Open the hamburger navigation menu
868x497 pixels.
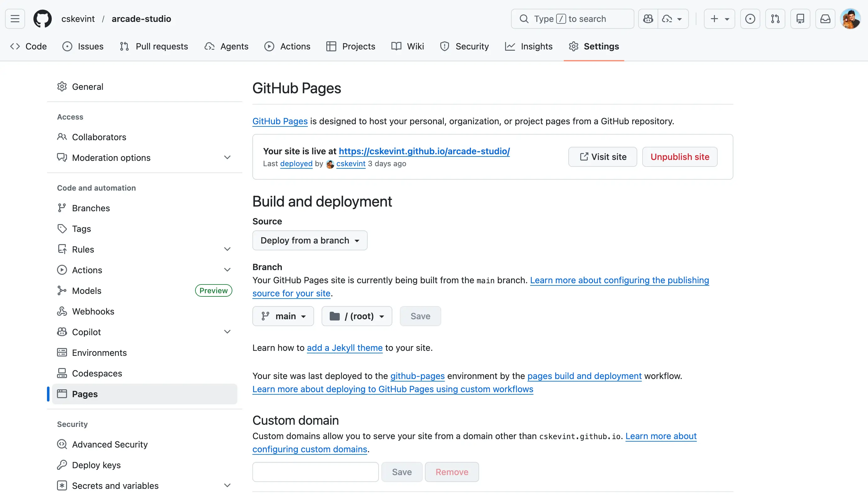coord(15,18)
